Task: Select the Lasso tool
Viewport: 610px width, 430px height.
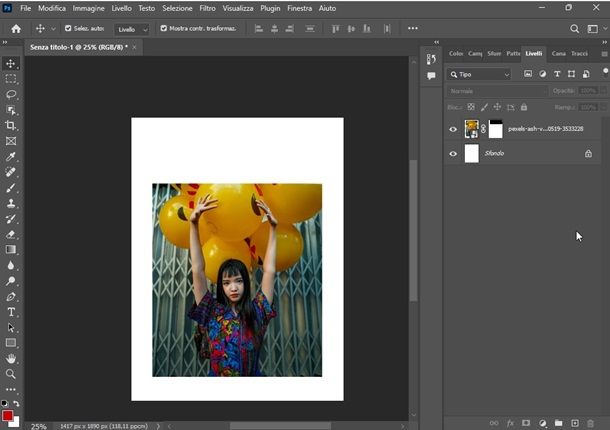Action: [x=11, y=95]
